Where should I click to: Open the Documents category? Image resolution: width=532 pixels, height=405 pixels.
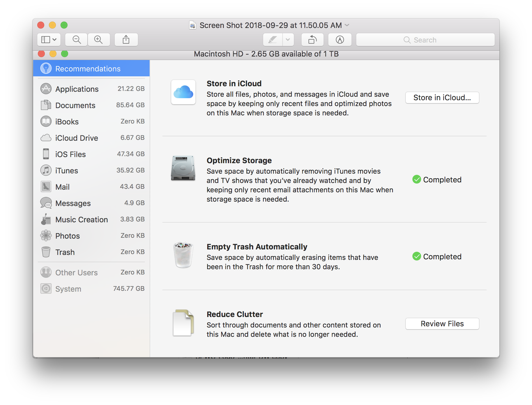[x=91, y=105]
